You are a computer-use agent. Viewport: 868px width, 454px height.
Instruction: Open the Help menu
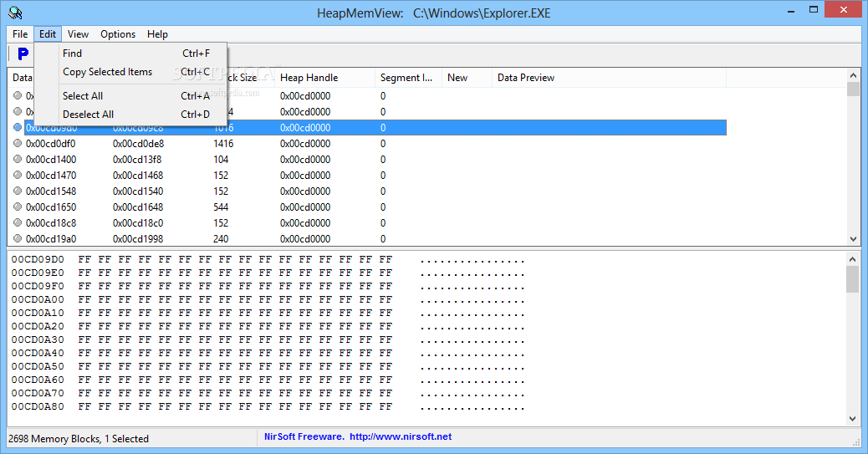tap(157, 33)
